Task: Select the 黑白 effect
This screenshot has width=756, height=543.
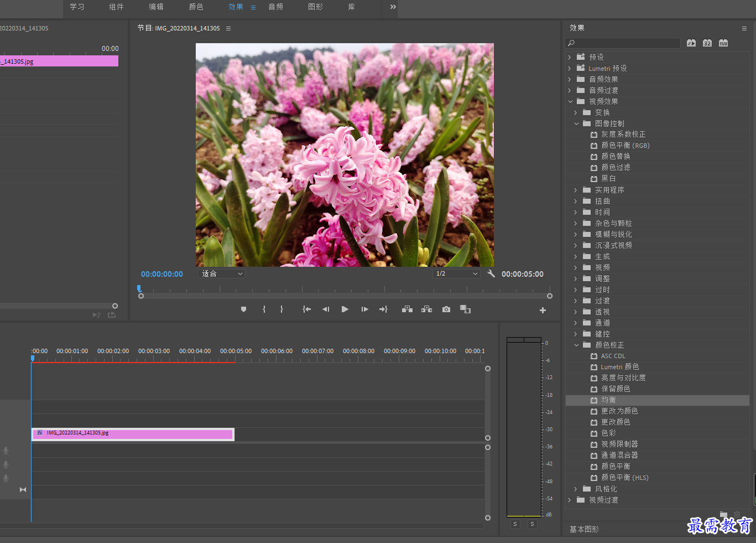Action: pos(608,179)
